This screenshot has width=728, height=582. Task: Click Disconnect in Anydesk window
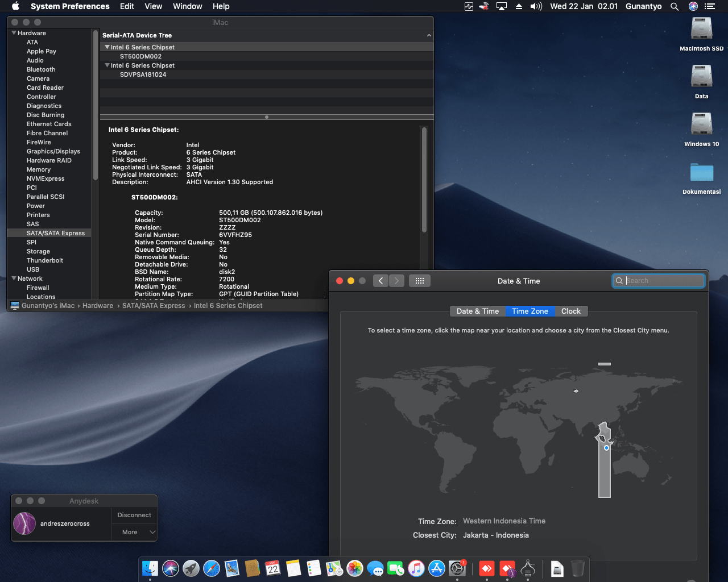[x=134, y=515]
